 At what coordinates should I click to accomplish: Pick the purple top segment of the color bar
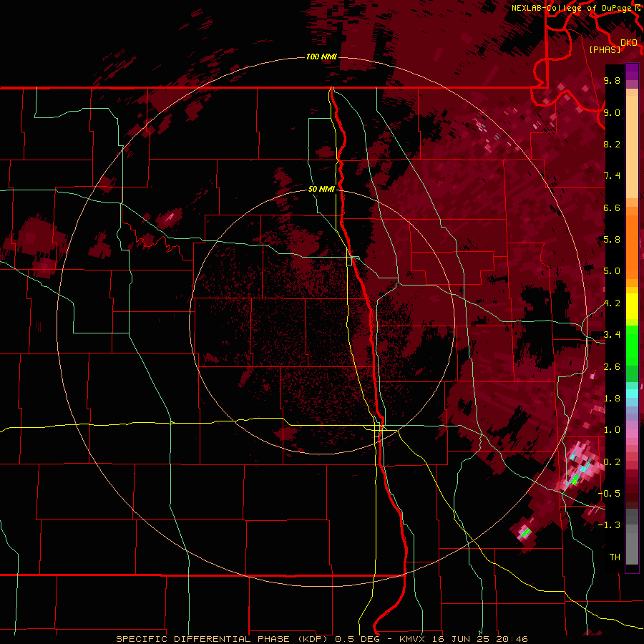tap(632, 72)
